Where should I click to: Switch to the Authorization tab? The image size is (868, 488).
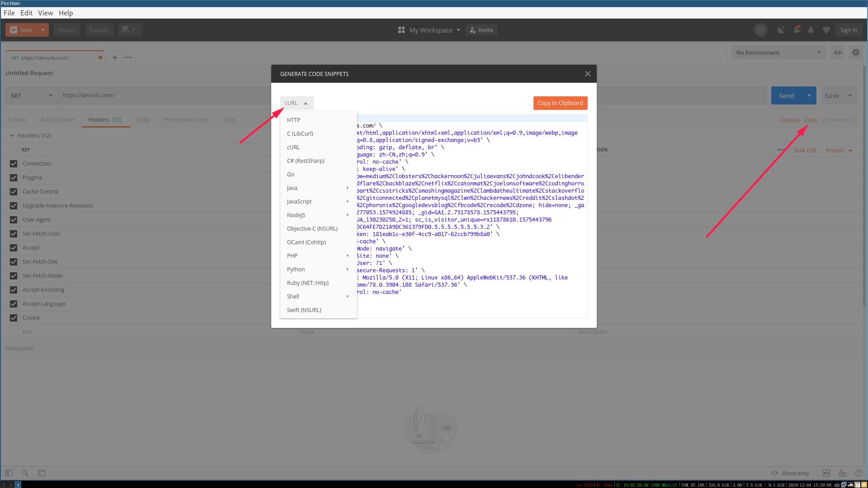[57, 120]
